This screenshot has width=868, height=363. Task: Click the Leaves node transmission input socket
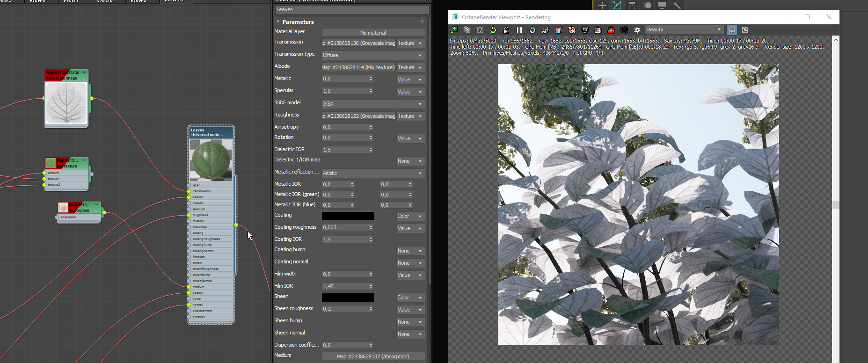189,191
